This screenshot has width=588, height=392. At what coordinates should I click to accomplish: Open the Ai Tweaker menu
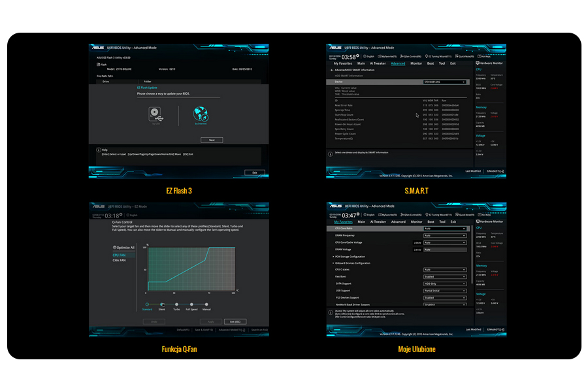pyautogui.click(x=378, y=221)
